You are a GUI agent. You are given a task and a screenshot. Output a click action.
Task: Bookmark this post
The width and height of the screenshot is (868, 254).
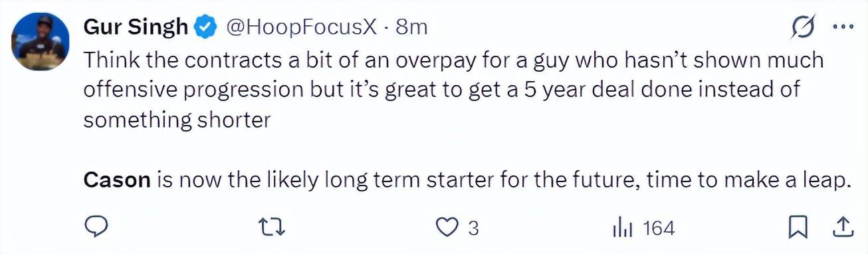(x=797, y=228)
